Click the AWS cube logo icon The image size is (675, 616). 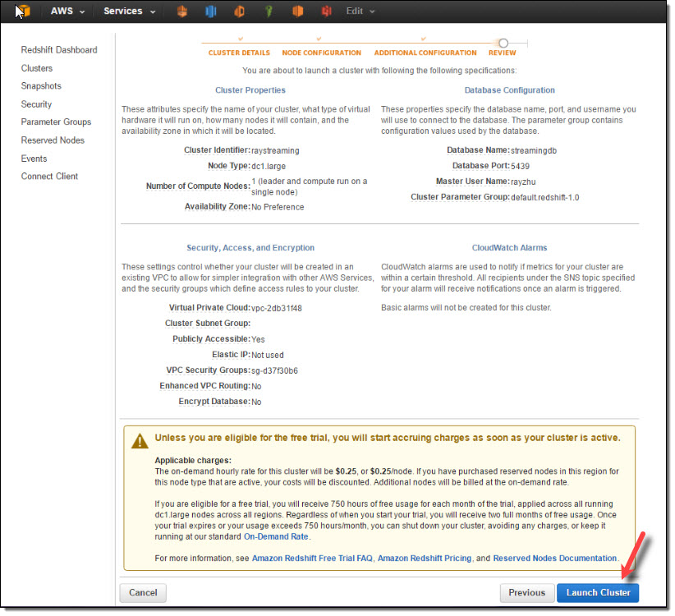click(x=22, y=11)
